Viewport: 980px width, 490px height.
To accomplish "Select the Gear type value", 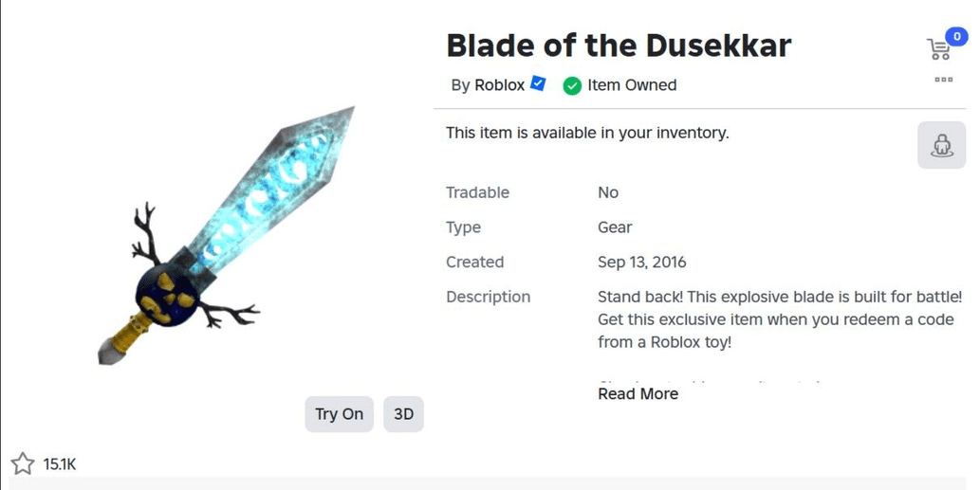I will (x=615, y=227).
